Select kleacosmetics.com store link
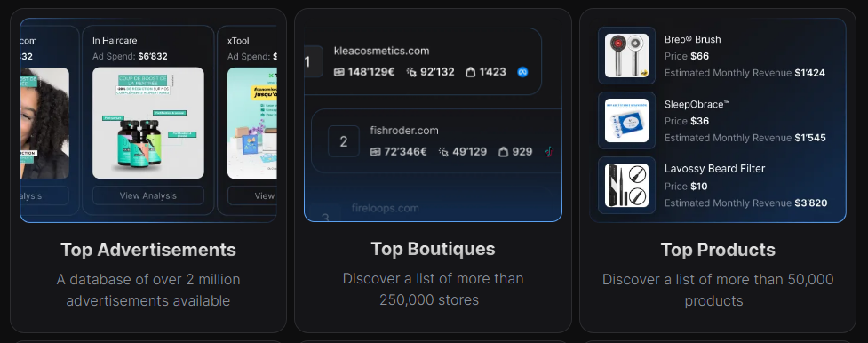This screenshot has height=343, width=868. [x=381, y=51]
